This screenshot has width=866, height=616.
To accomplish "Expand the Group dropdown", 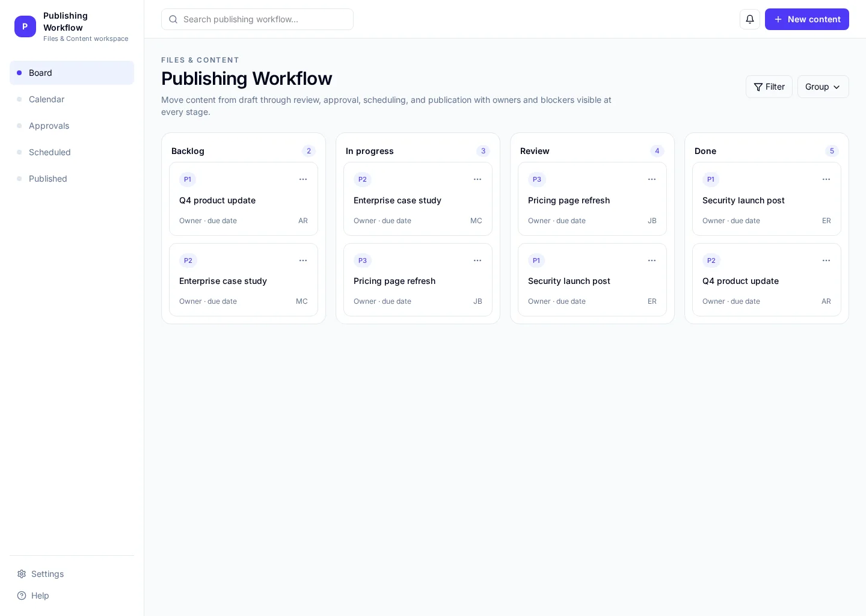I will coord(823,87).
